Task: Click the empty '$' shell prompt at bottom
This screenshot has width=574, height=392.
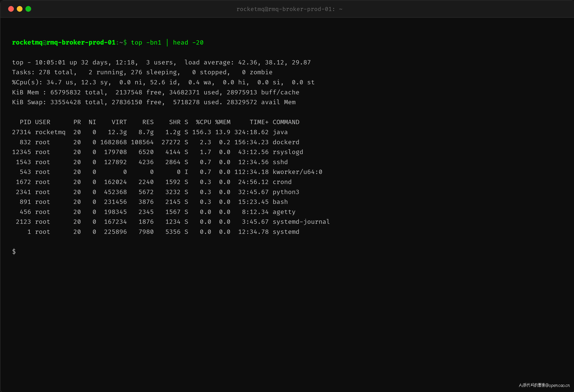Action: tap(14, 252)
